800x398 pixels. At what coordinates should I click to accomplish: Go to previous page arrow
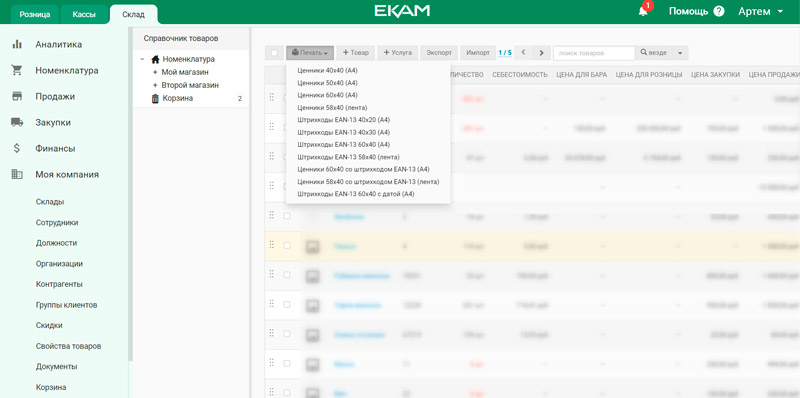(x=523, y=53)
